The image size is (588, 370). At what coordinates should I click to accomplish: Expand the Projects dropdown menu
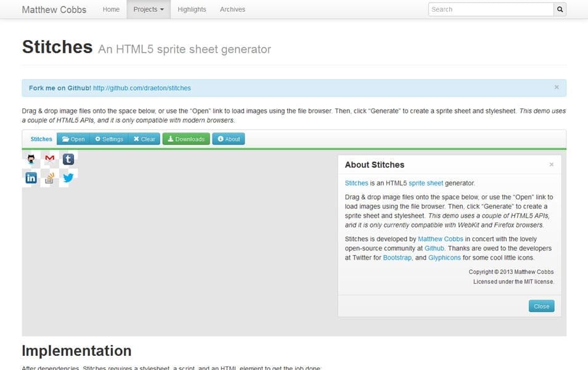(x=148, y=9)
